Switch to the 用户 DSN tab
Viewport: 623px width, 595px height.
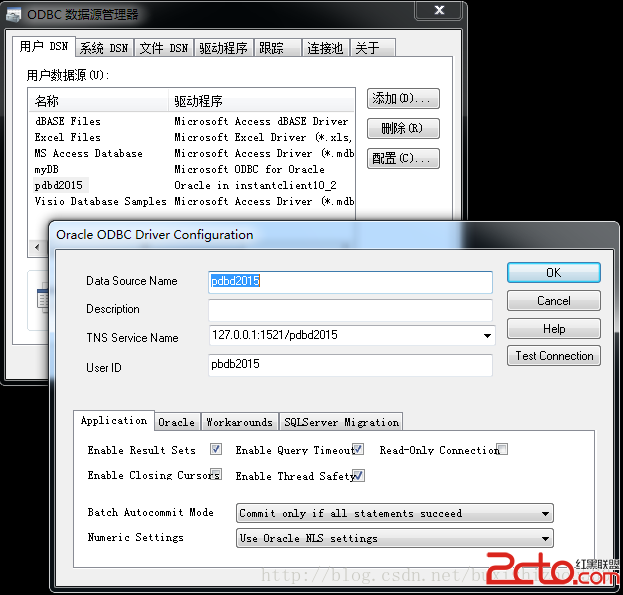point(44,47)
